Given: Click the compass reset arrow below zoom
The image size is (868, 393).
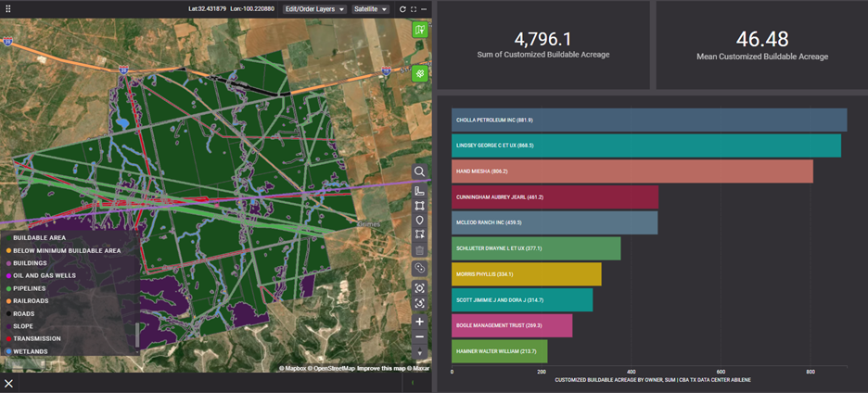Looking at the screenshot, I should [419, 352].
